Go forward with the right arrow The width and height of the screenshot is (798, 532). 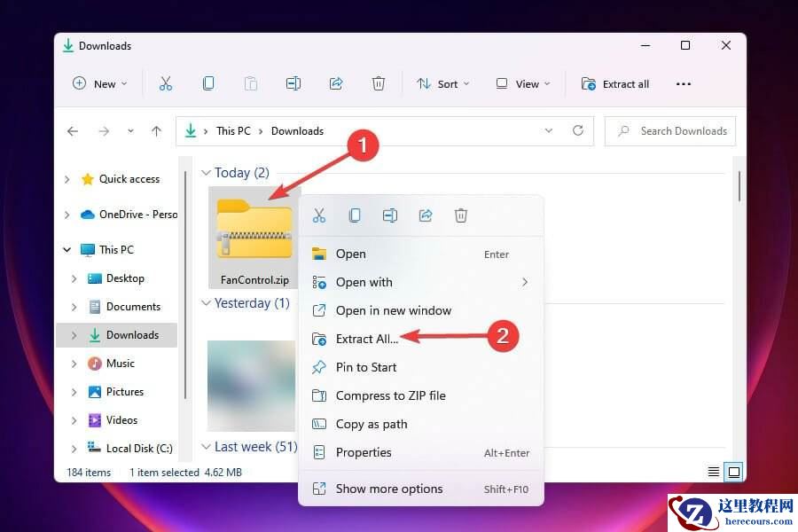coord(104,131)
